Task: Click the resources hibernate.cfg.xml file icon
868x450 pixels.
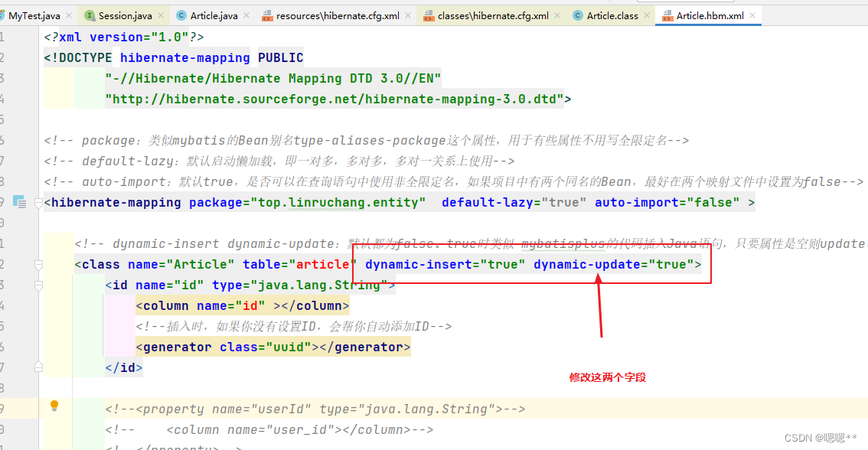Action: [x=267, y=15]
